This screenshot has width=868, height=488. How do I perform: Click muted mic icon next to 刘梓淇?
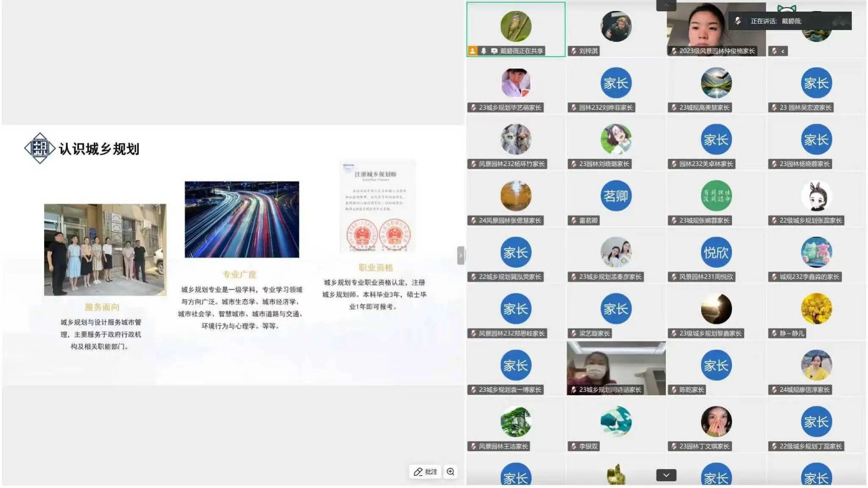[573, 51]
